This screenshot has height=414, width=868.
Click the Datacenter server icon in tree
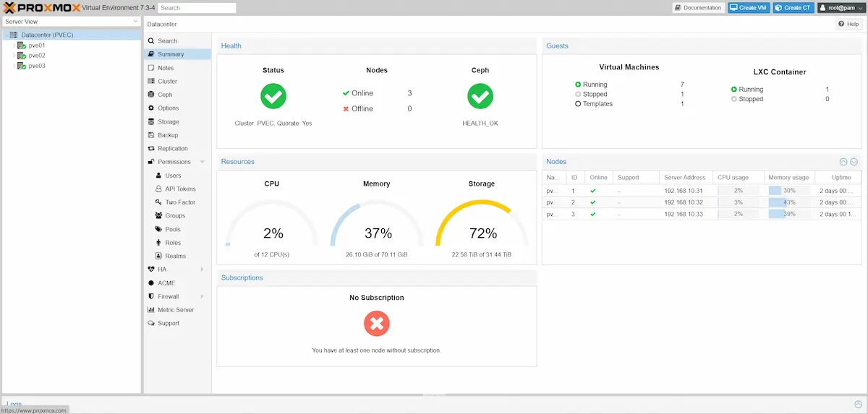point(14,35)
